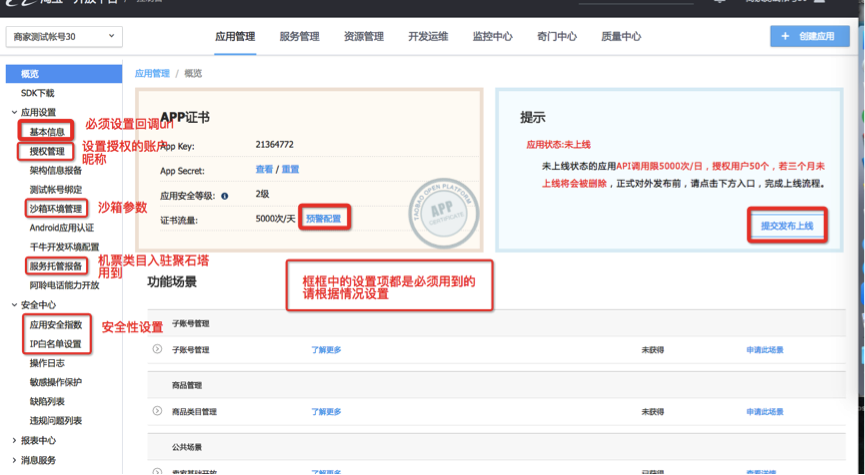Open IP白名单设置 in the sidebar
This screenshot has height=475, width=865.
coord(56,344)
